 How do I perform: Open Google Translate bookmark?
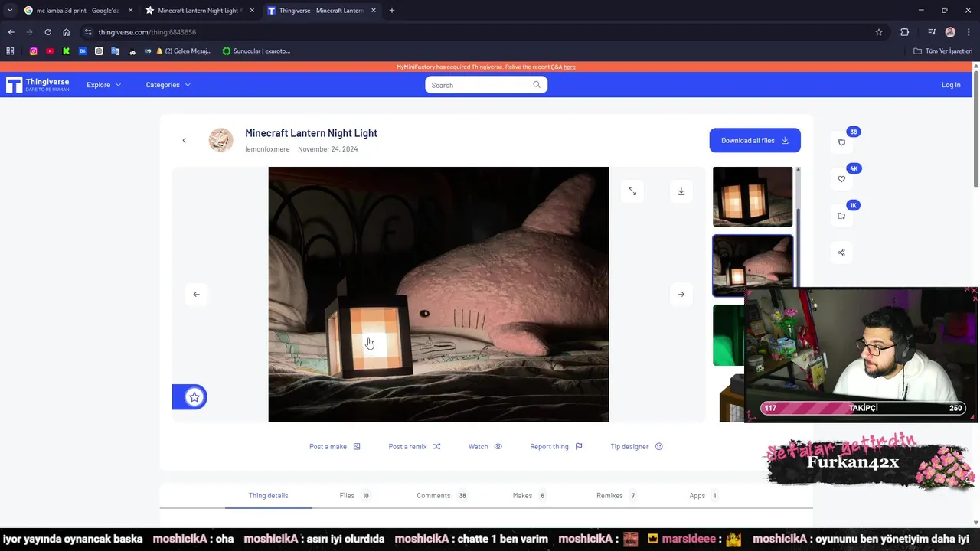[x=116, y=51]
